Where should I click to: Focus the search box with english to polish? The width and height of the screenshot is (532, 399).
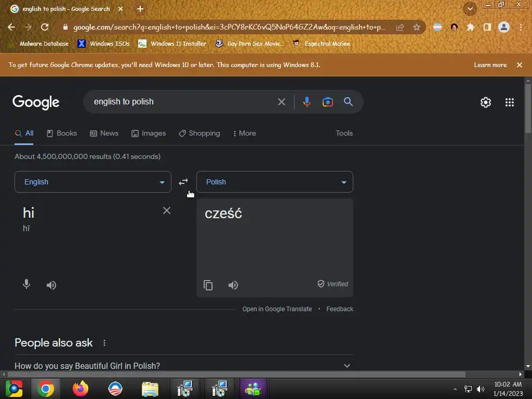(183, 102)
